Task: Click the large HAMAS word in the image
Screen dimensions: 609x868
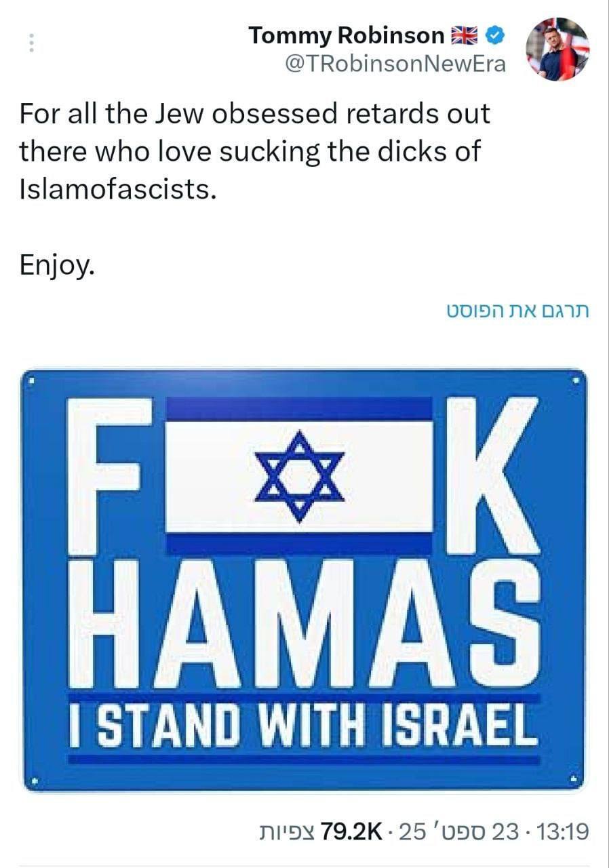Action: click(304, 623)
